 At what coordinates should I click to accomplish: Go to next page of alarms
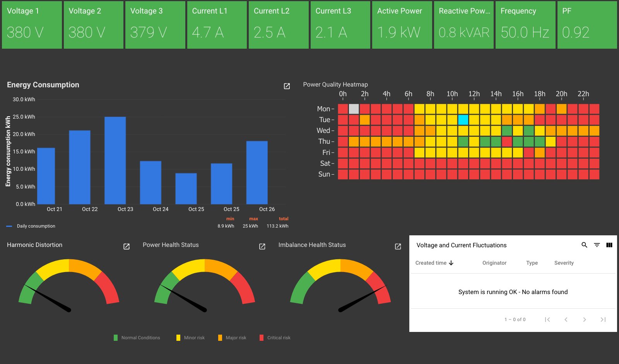(x=585, y=320)
